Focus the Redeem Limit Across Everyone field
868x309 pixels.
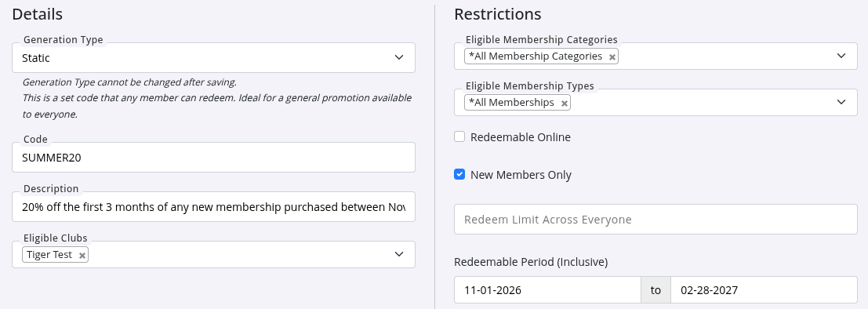click(656, 220)
